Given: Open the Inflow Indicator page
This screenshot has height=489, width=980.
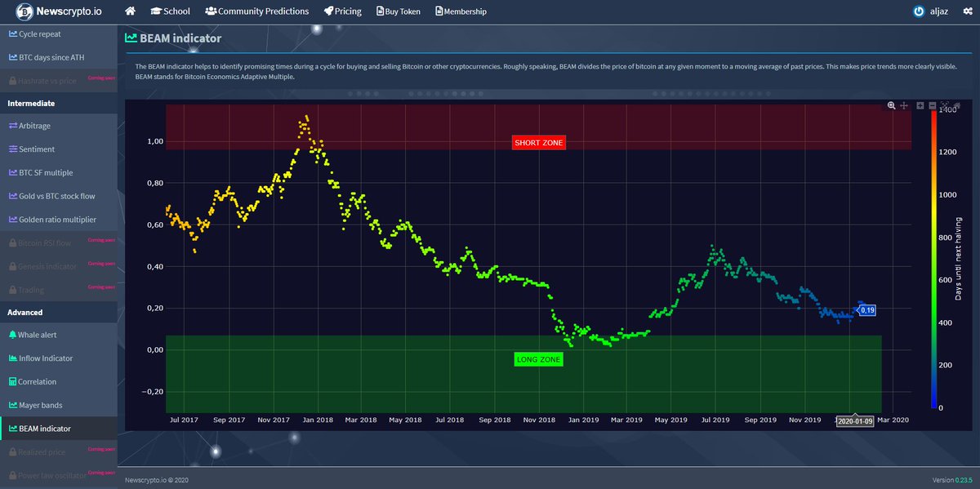Looking at the screenshot, I should coord(59,358).
